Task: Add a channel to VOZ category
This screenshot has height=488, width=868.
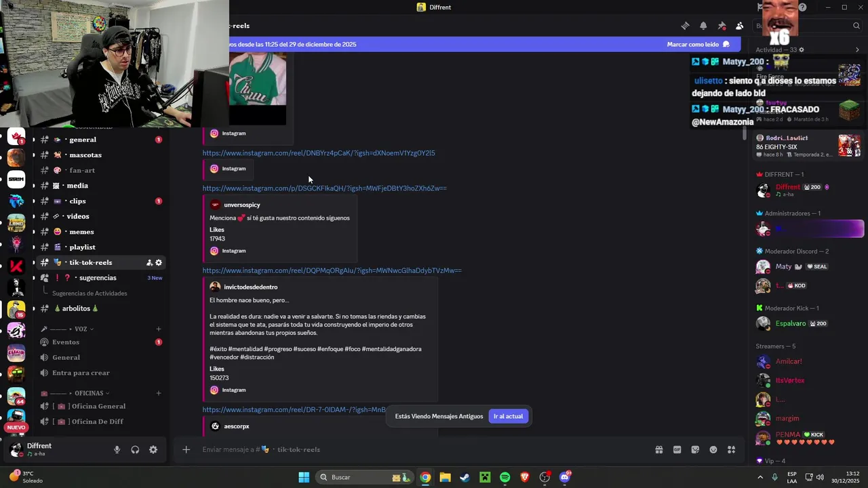Action: [x=159, y=329]
